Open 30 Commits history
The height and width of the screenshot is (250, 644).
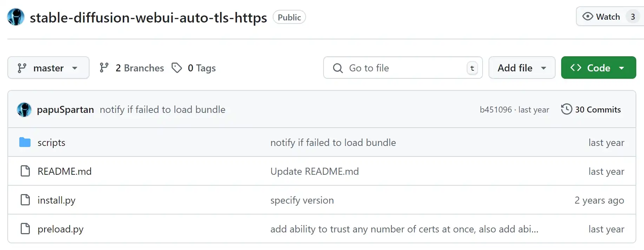click(591, 109)
